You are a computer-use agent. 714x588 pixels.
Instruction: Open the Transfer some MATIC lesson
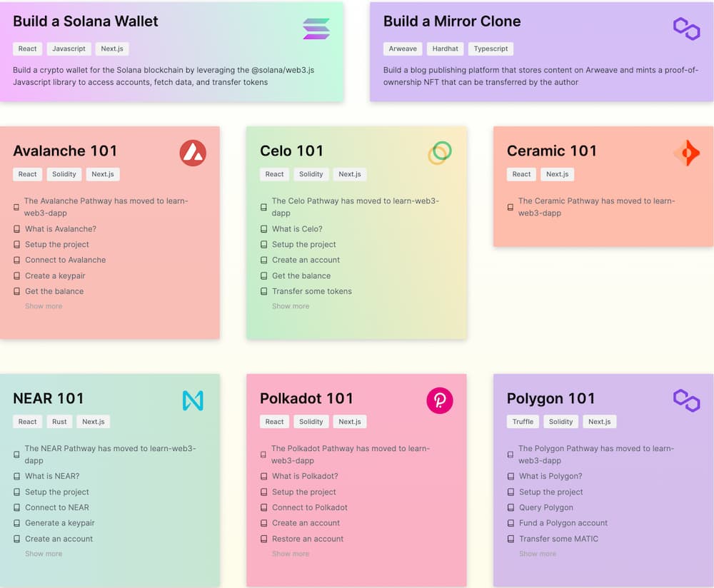[x=559, y=539]
